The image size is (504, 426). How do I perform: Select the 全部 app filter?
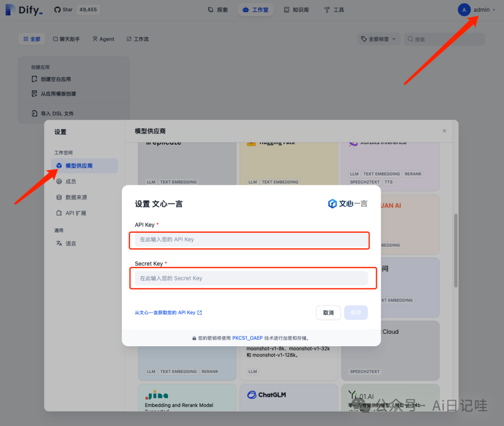tap(32, 39)
